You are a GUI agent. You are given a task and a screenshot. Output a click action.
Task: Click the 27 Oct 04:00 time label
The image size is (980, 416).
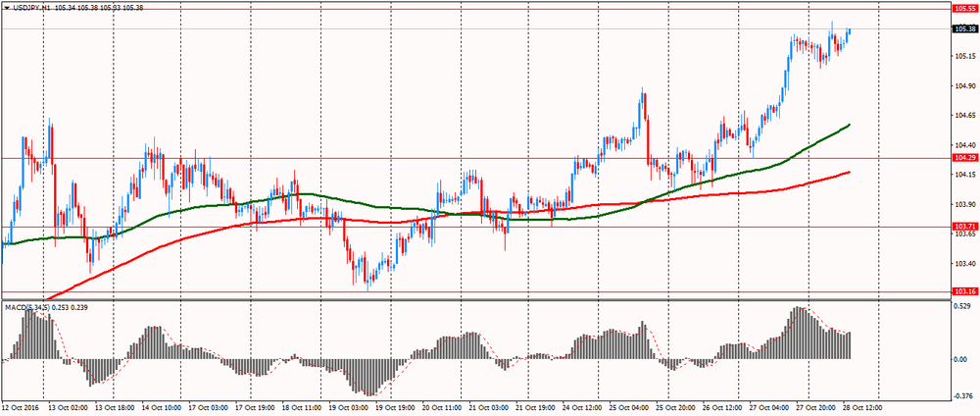pos(767,406)
